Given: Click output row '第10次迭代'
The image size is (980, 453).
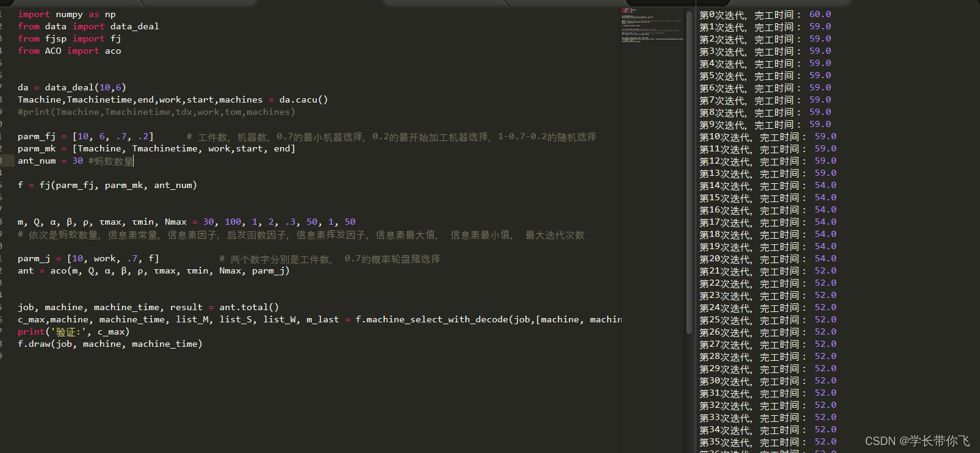Looking at the screenshot, I should tap(768, 136).
